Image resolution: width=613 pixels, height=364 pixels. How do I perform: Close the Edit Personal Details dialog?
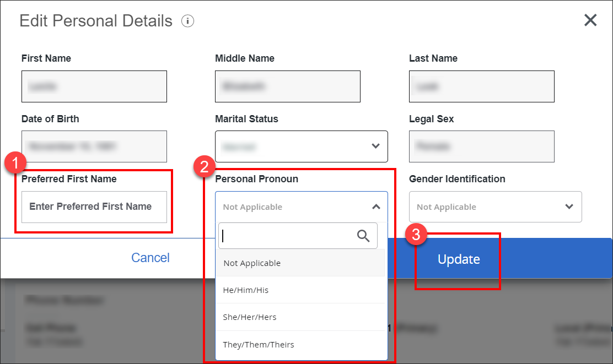590,20
